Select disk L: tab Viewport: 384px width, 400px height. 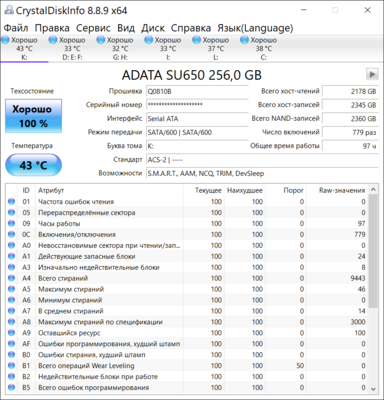point(216,48)
